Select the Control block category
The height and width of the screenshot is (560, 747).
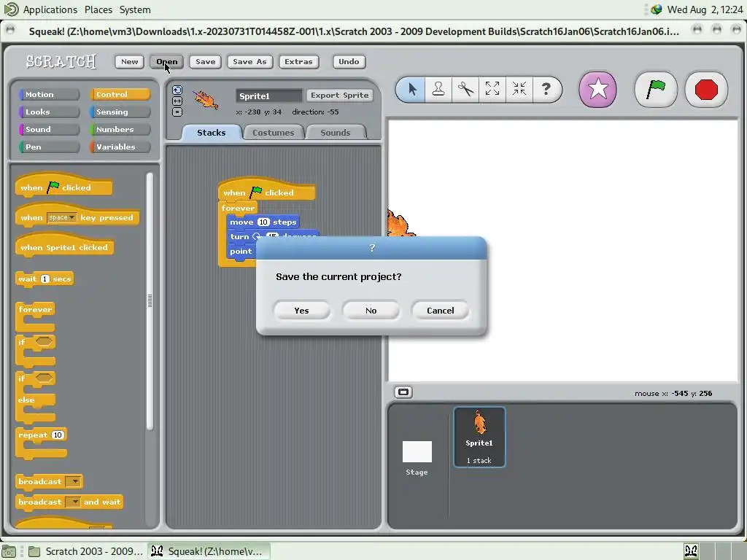click(x=120, y=94)
